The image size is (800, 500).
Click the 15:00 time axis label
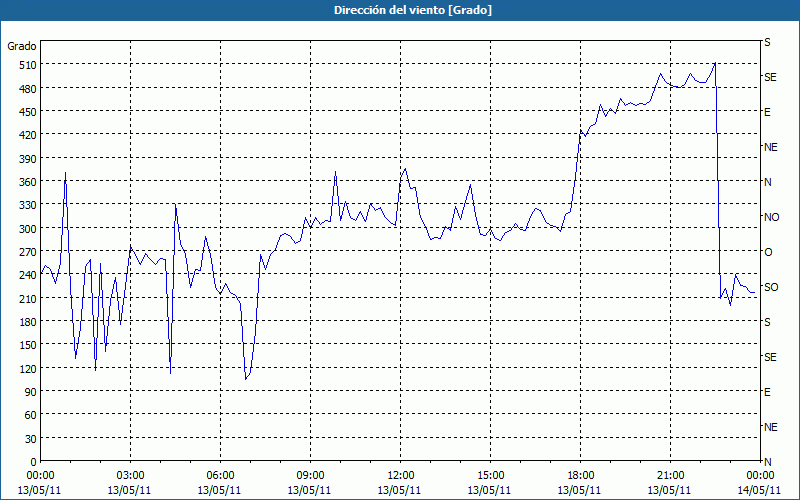[x=490, y=476]
